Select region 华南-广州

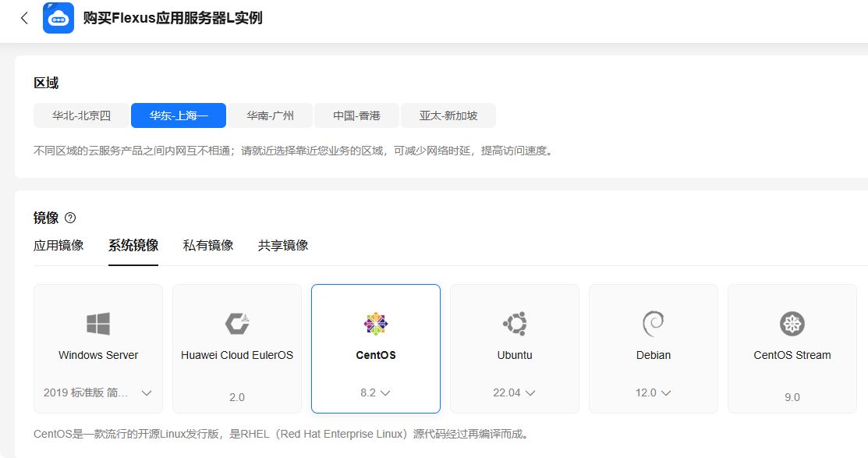pyautogui.click(x=270, y=115)
